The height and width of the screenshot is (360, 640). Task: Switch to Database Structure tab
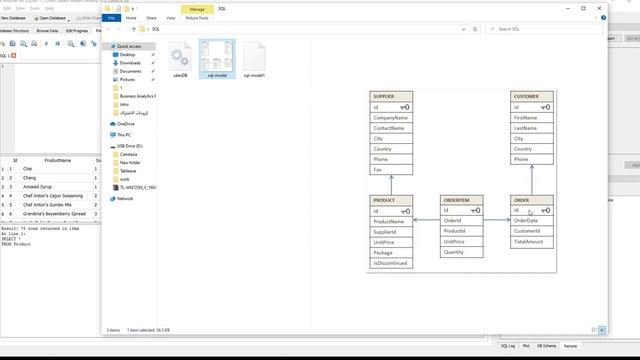pos(15,31)
